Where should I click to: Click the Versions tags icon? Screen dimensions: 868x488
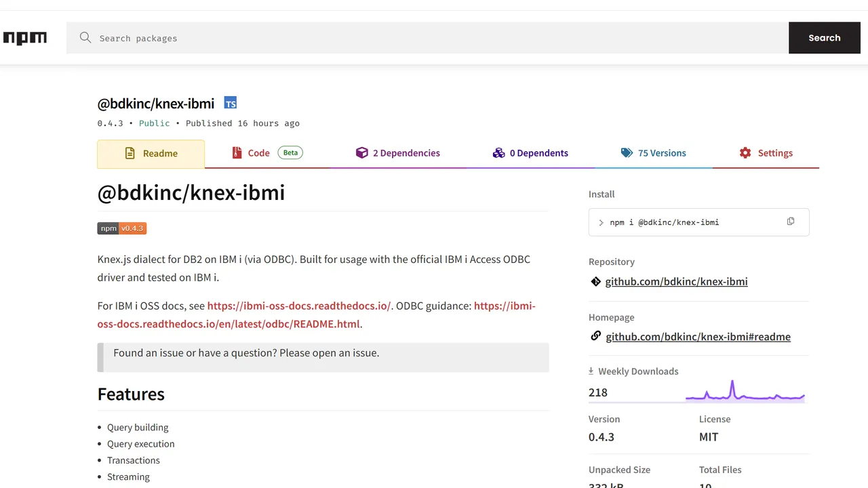(627, 153)
